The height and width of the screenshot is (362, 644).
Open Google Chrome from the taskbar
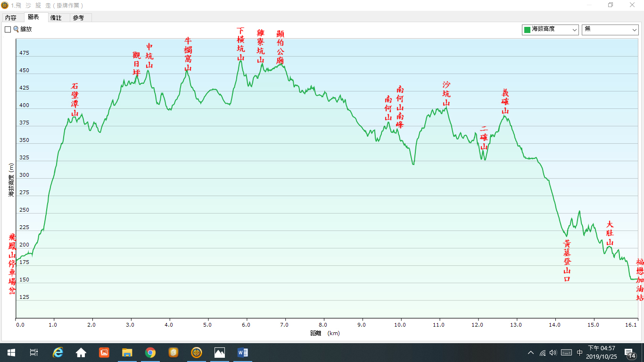coord(150,352)
